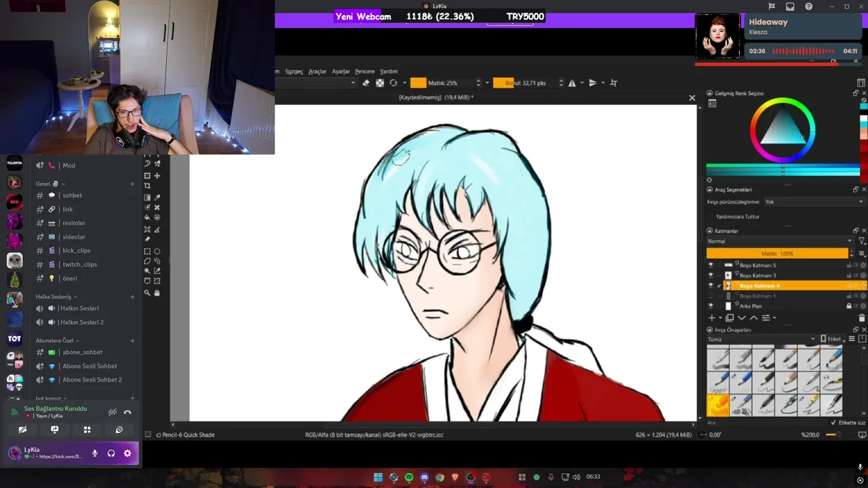
Task: Disconnect from Discord voice call
Action: coord(127,412)
